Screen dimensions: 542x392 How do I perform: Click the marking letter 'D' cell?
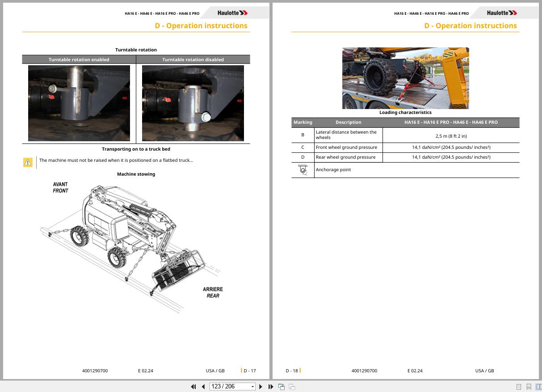coord(303,157)
